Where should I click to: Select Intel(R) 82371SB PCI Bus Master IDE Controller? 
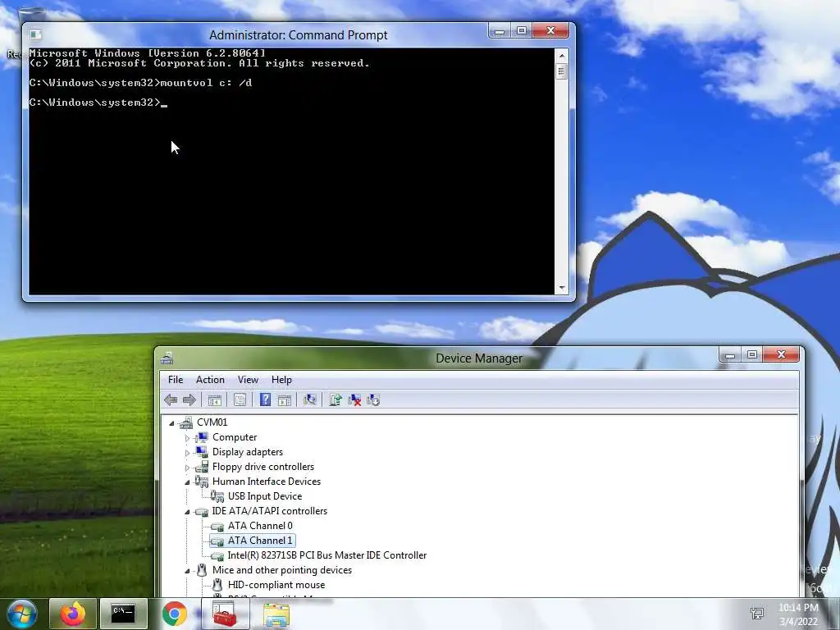pos(326,555)
